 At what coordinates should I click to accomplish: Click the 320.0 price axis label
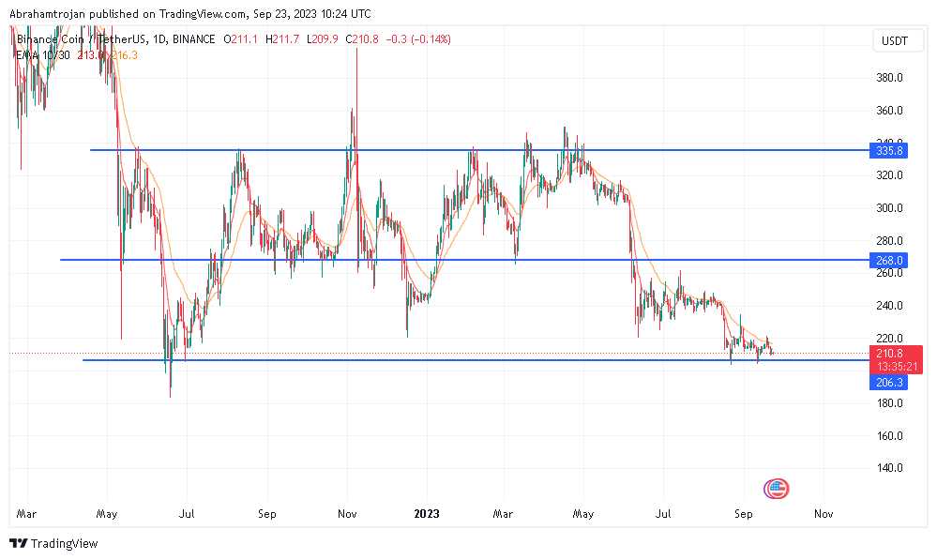tap(889, 175)
